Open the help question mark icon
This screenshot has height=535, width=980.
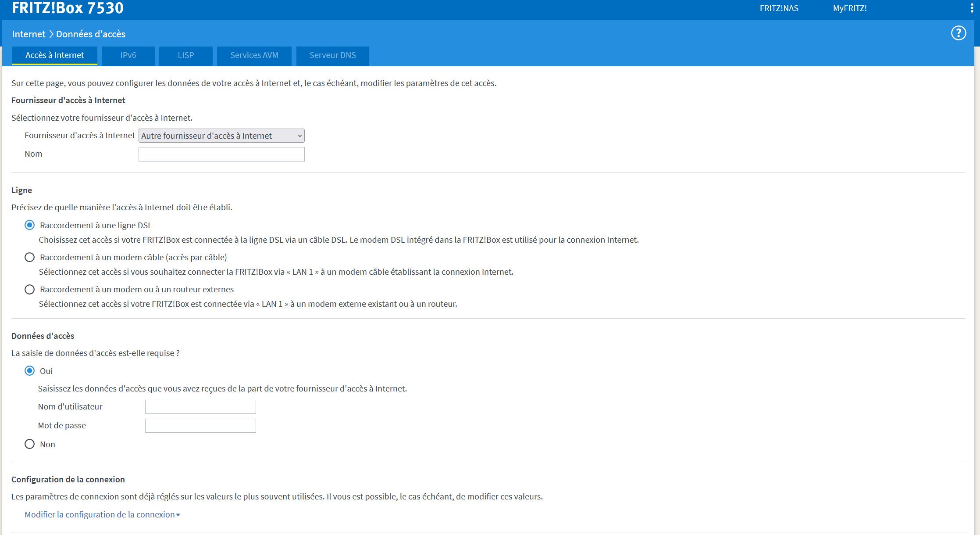[958, 33]
